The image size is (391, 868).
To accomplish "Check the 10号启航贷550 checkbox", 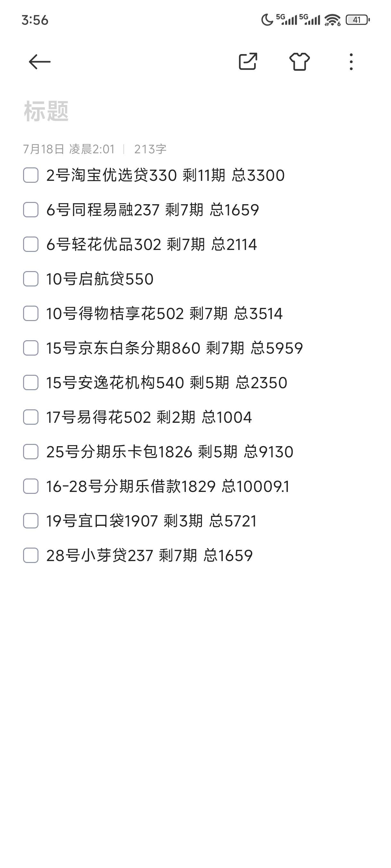I will click(31, 279).
